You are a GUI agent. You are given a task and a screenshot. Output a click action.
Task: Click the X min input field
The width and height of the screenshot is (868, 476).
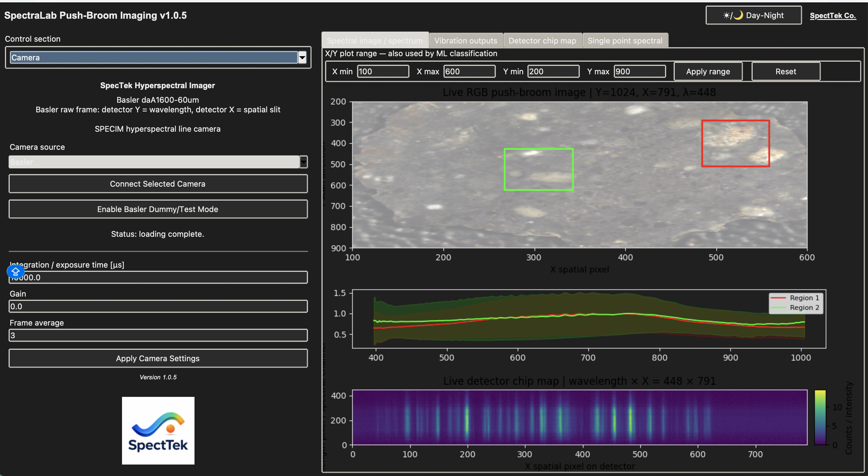pyautogui.click(x=383, y=71)
